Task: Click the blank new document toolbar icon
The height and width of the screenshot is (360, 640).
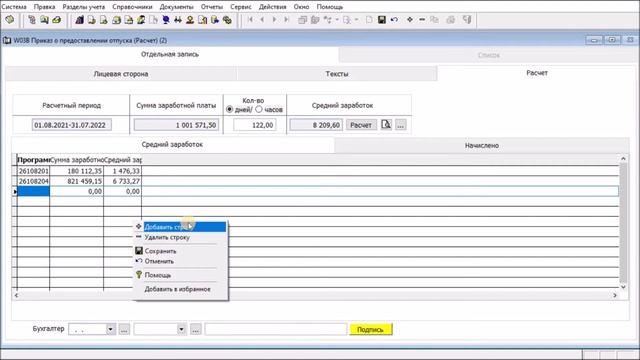Action: point(369,20)
